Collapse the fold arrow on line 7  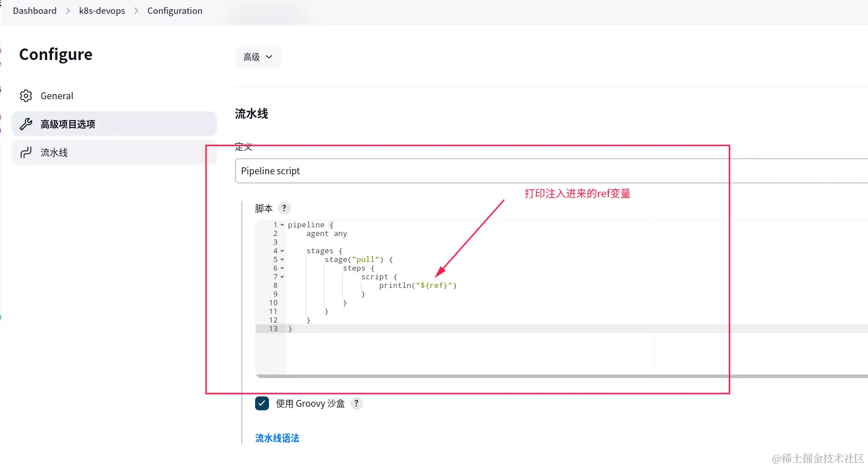point(282,277)
